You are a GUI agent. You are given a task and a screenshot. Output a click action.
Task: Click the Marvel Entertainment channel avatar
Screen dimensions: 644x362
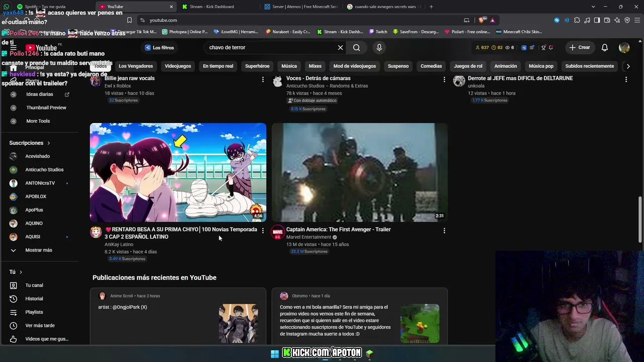278,232
